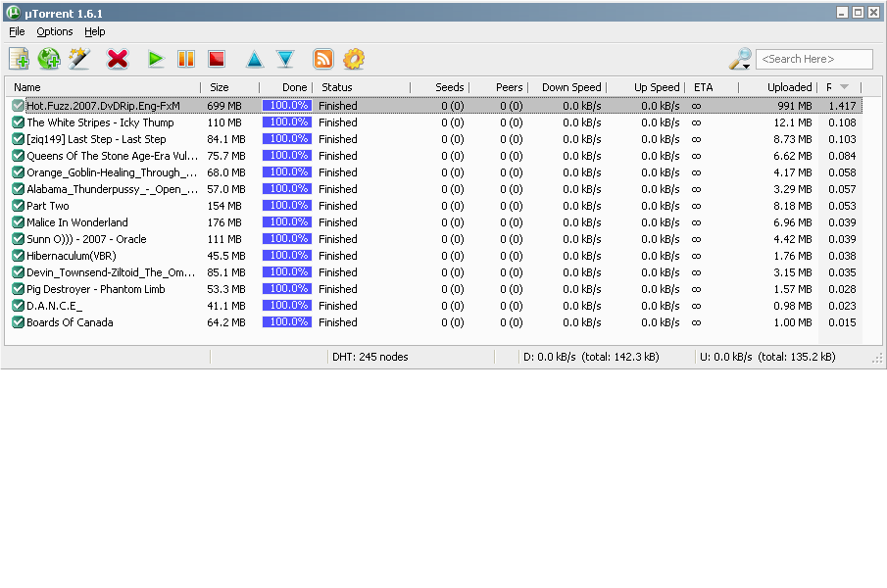
Task: Click status icon of Hot.Fuzz torrent
Action: [18, 106]
